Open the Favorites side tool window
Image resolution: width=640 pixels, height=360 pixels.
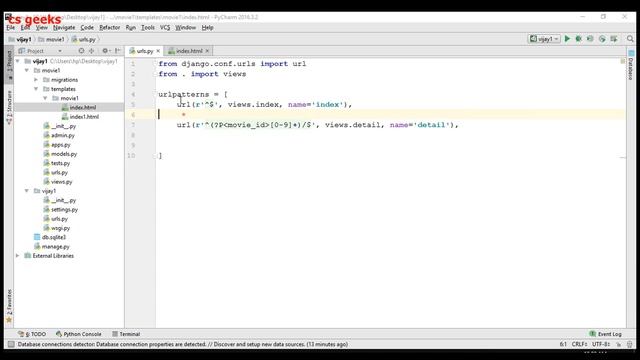9,306
